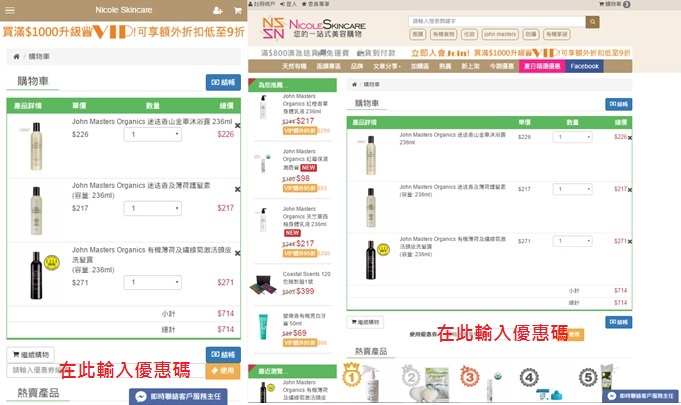Remove $217 conditioner item in mobile cart

(x=238, y=189)
